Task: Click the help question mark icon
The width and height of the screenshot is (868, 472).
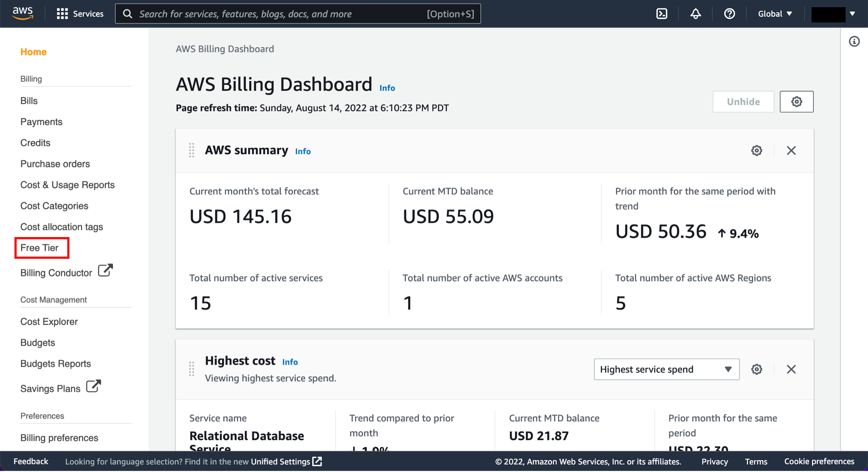Action: [x=729, y=14]
